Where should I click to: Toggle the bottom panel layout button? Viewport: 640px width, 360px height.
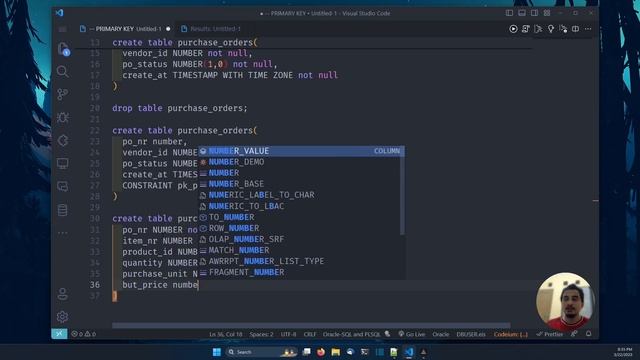522,13
